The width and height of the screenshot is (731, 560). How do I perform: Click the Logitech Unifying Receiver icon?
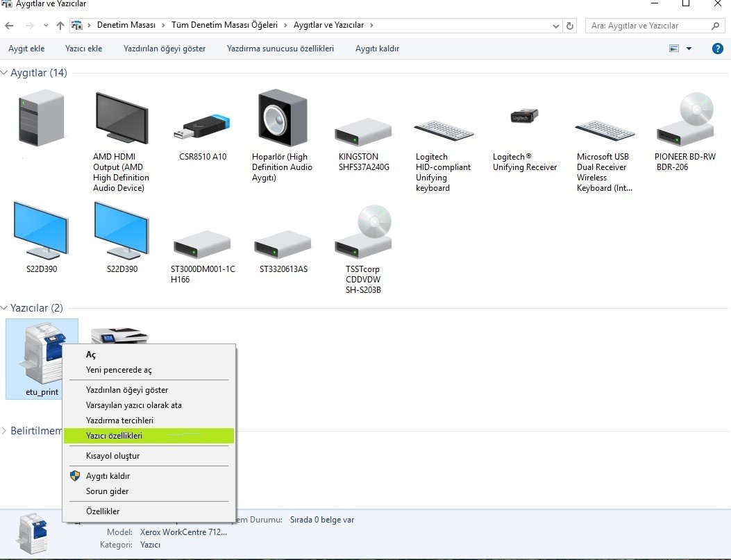[x=524, y=117]
